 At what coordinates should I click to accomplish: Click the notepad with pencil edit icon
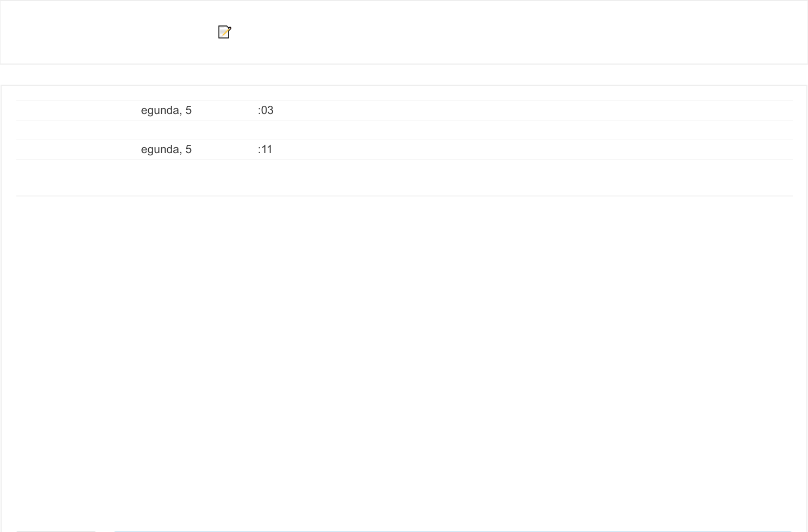[224, 33]
